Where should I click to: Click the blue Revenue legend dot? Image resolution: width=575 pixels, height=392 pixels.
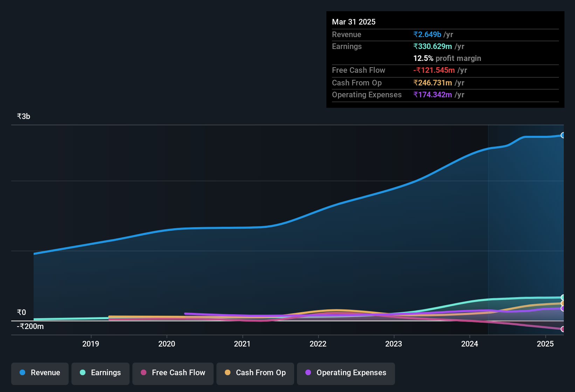click(x=22, y=373)
